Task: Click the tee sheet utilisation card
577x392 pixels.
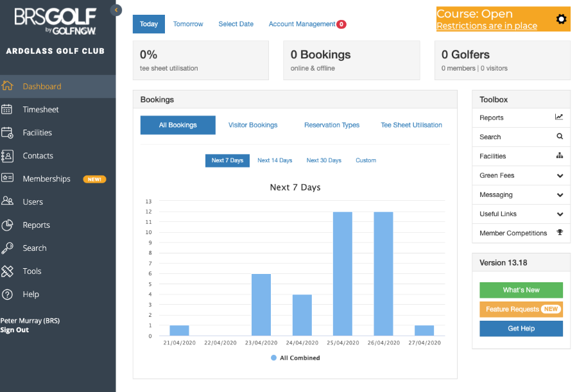Action: click(200, 60)
